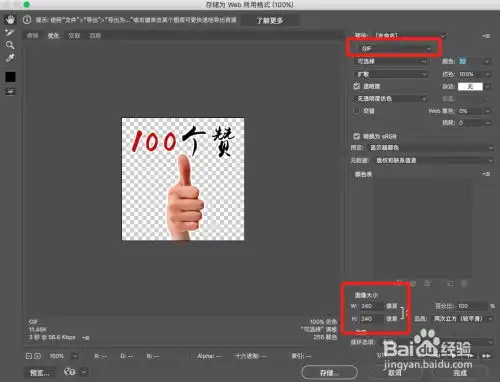Click the zoom in plus icon
The width and height of the screenshot is (500, 382).
tap(37, 356)
